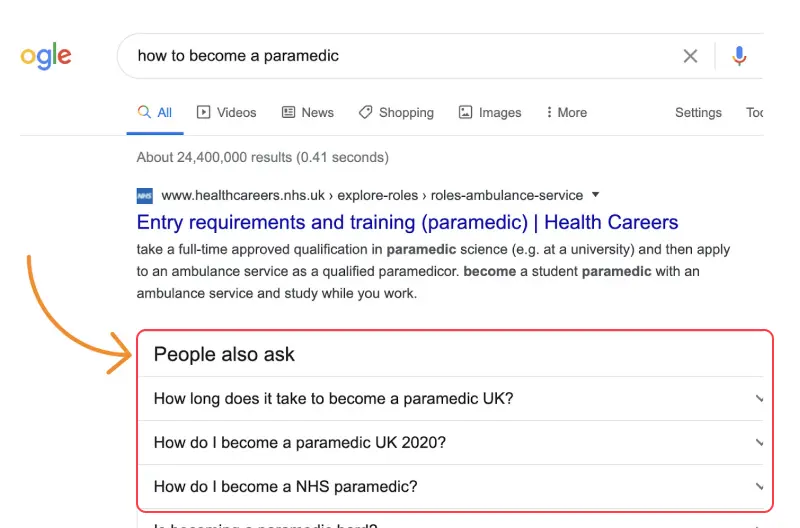
Task: Switch to the News tab
Action: tap(308, 113)
